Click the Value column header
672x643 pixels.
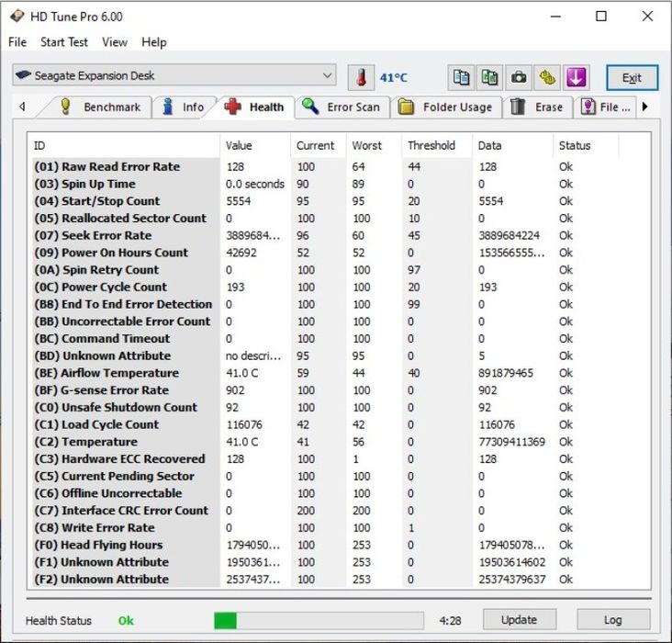pos(255,145)
